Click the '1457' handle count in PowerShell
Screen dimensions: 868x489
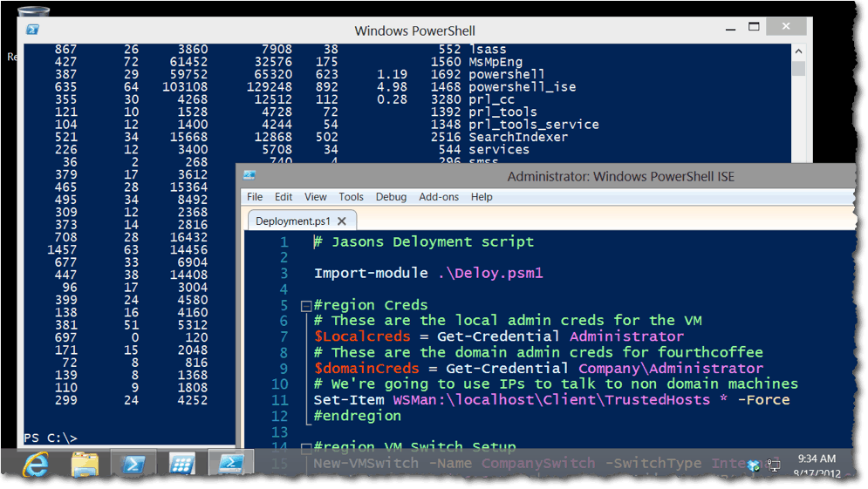point(62,250)
